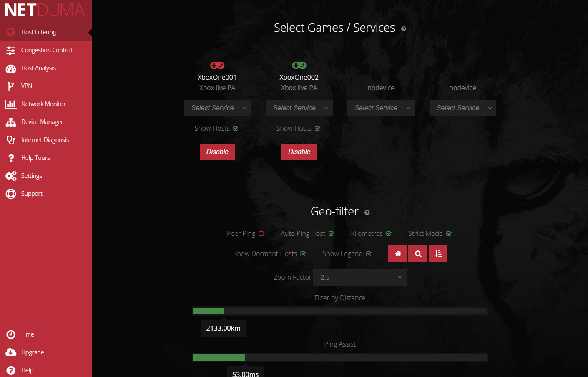This screenshot has height=377, width=588.
Task: Open the VPN page
Action: 46,86
